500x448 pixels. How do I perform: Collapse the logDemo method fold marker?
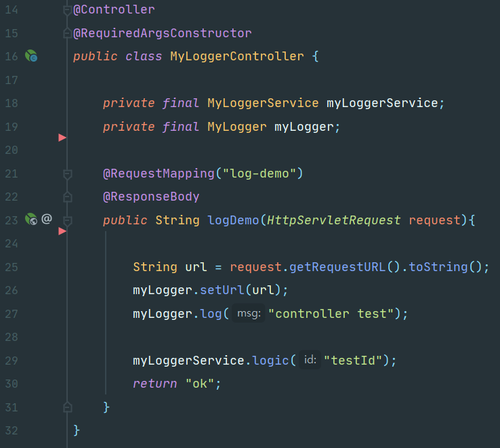67,221
